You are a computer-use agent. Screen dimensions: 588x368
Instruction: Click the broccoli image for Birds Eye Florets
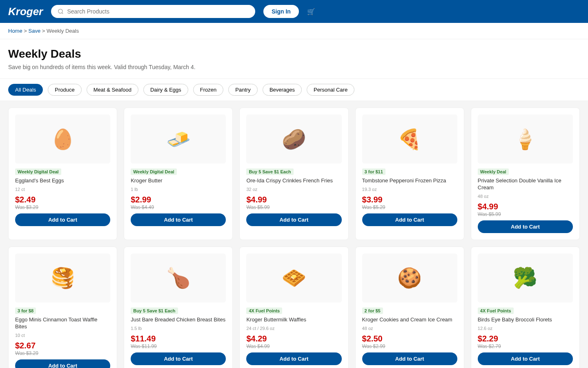[x=525, y=278]
